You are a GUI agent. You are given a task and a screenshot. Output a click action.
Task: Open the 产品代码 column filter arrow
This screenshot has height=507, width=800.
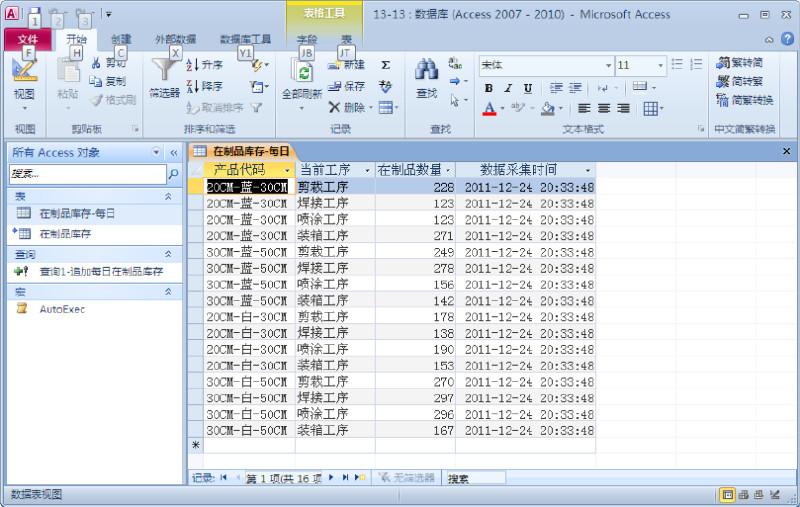[x=287, y=170]
